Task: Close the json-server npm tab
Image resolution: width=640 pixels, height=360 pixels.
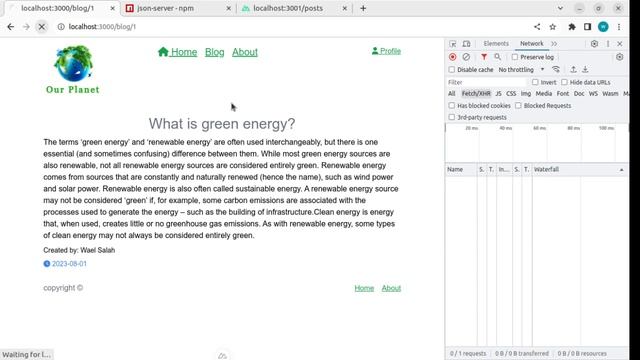Action: point(228,8)
